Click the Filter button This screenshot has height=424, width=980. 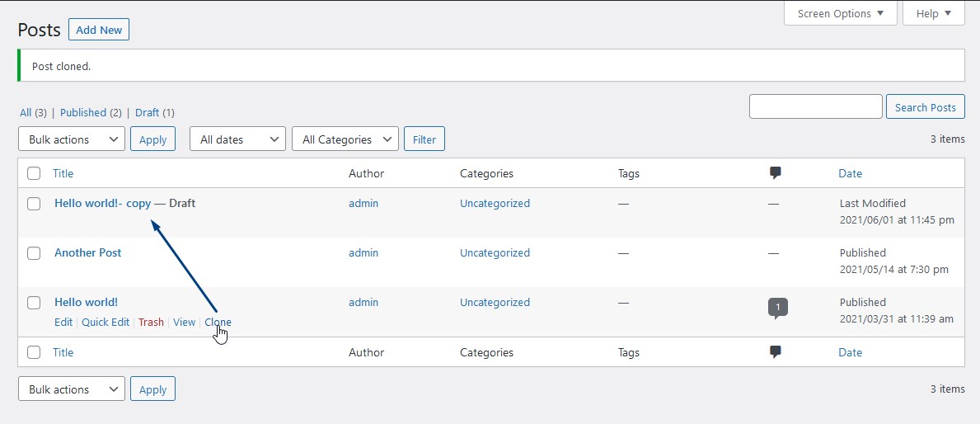tap(424, 139)
